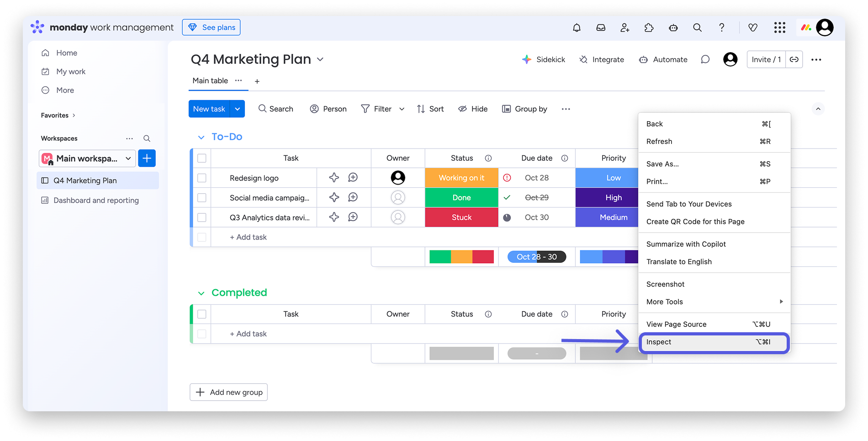Click the heart favorites icon in top bar
This screenshot has width=868, height=441.
pos(753,27)
